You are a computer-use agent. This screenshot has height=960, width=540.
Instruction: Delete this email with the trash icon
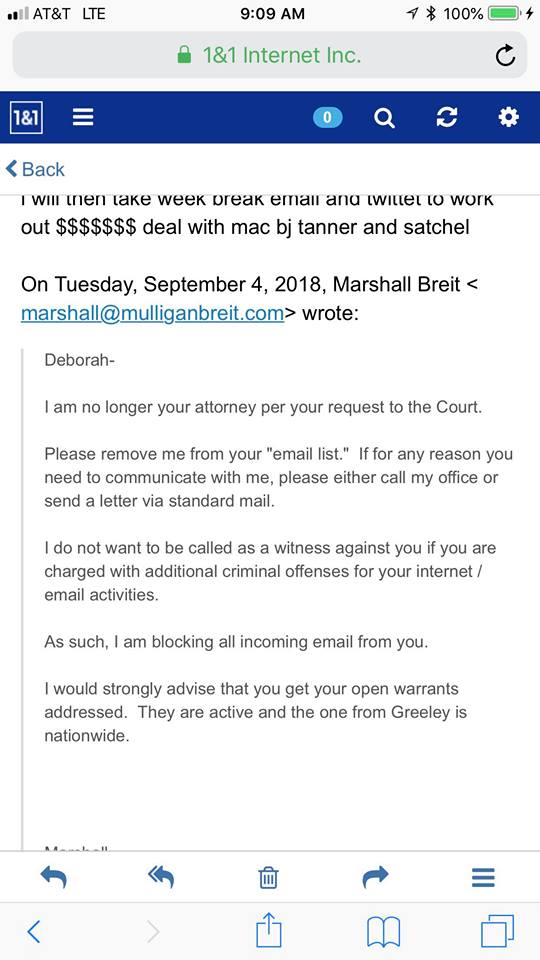(268, 878)
